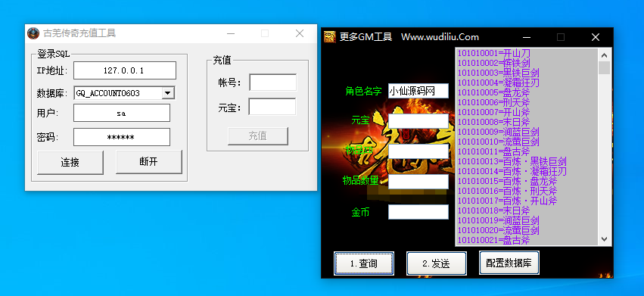Click the 2.发送 button
The width and height of the screenshot is (644, 296).
437,263
